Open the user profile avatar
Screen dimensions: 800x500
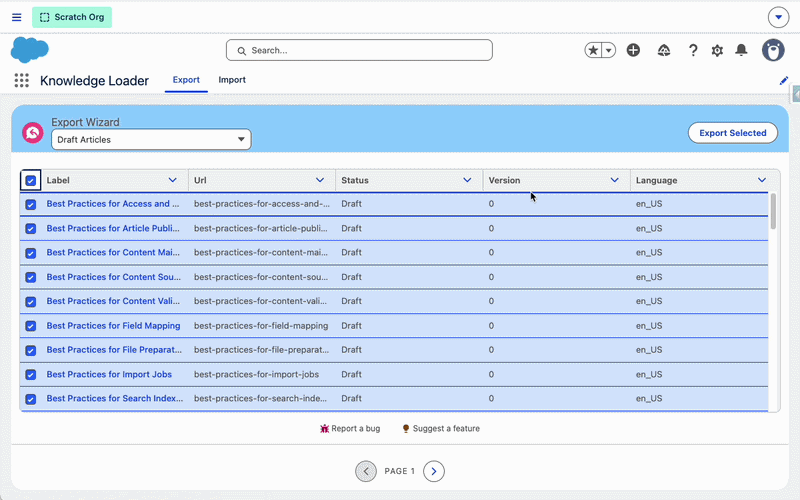[x=773, y=50]
